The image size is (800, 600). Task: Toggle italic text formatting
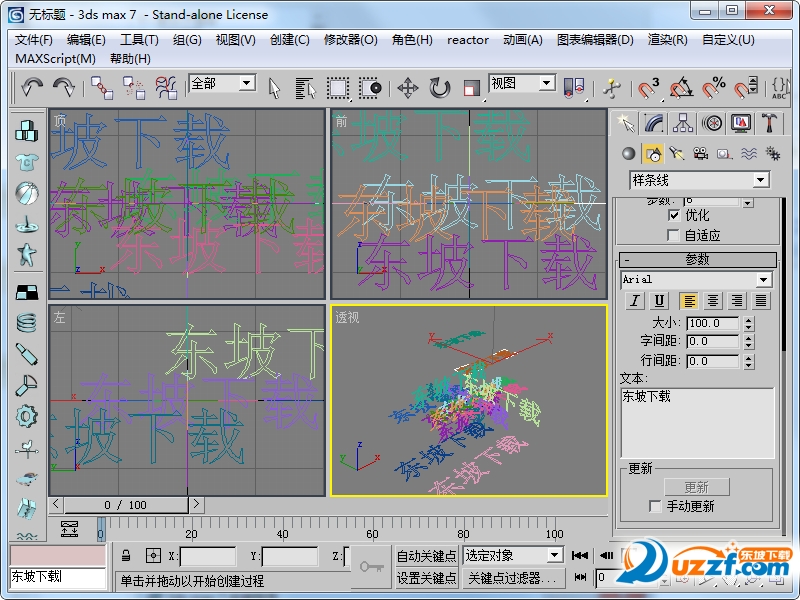(x=635, y=300)
